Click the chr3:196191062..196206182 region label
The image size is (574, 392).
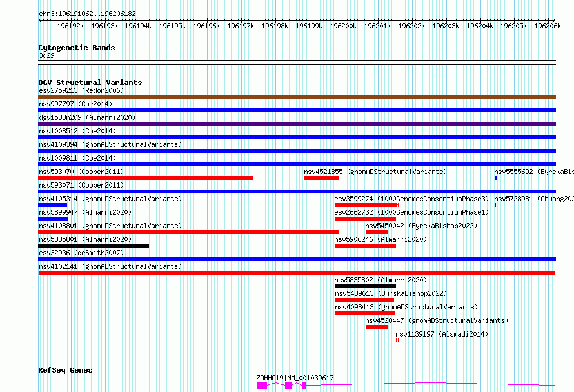pos(87,14)
